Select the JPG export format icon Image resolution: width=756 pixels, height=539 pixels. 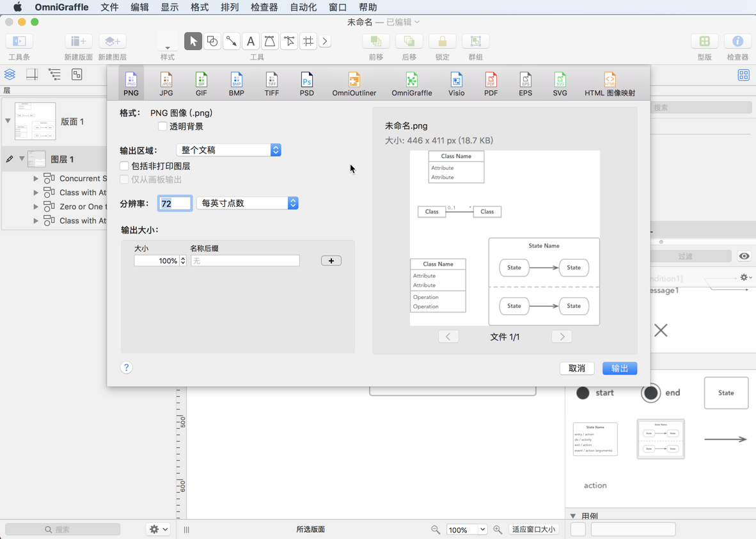pyautogui.click(x=166, y=83)
